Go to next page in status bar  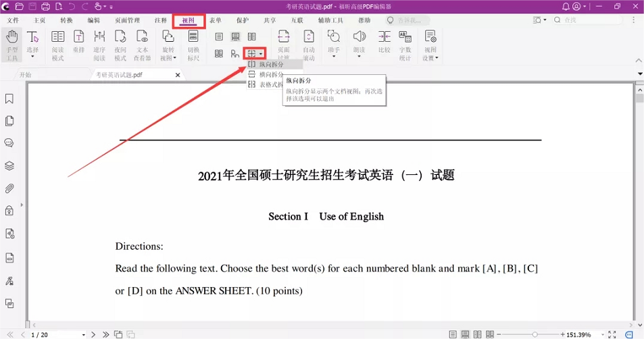[x=93, y=334]
